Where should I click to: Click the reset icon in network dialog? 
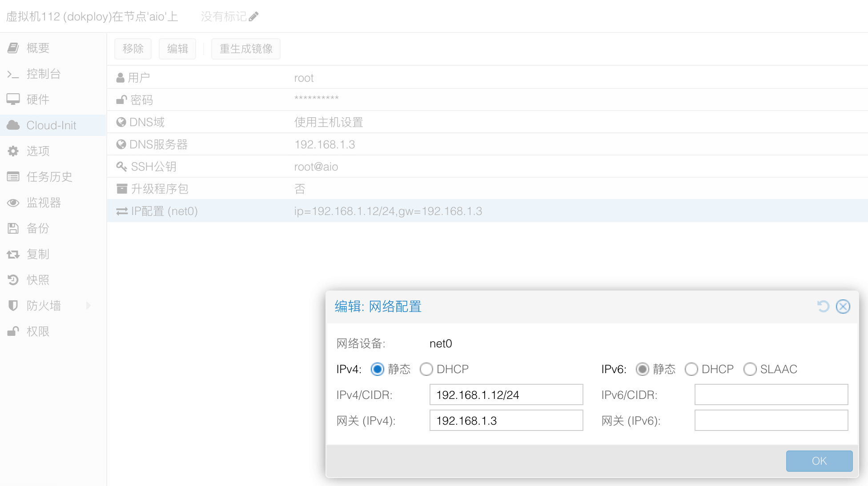pos(823,307)
